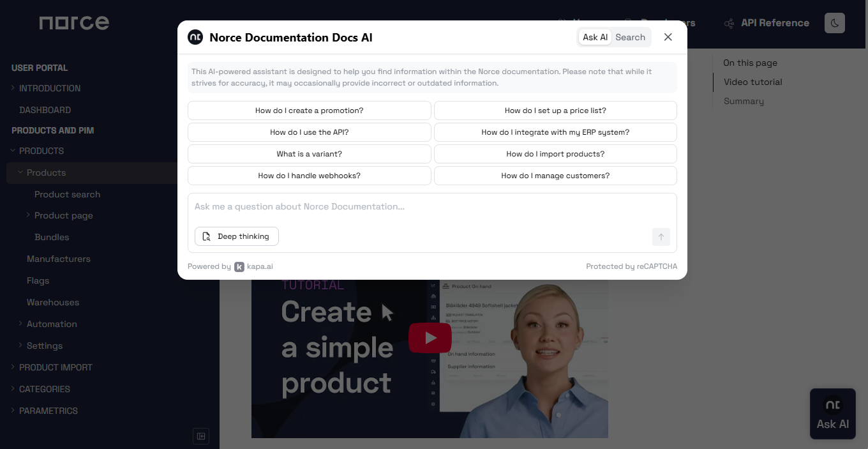Ask 'How do I create a promotion?'
Screen dimensions: 868x449
(309, 110)
